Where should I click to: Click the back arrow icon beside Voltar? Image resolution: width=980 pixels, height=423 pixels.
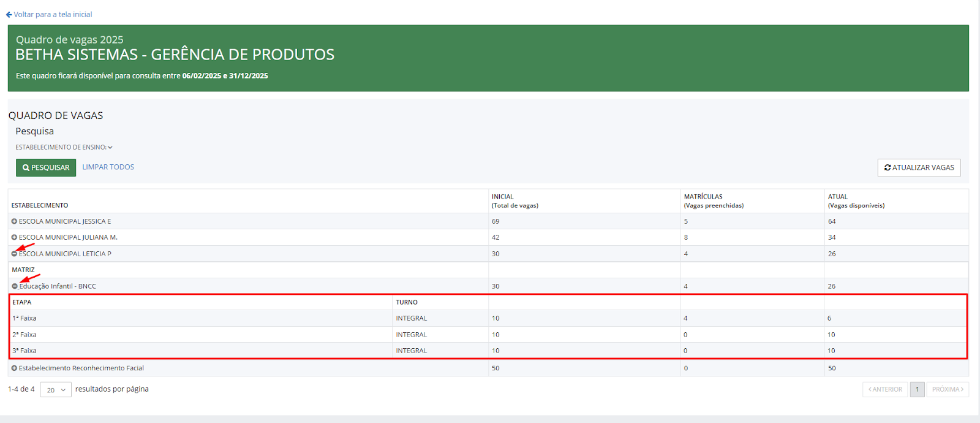tap(9, 15)
